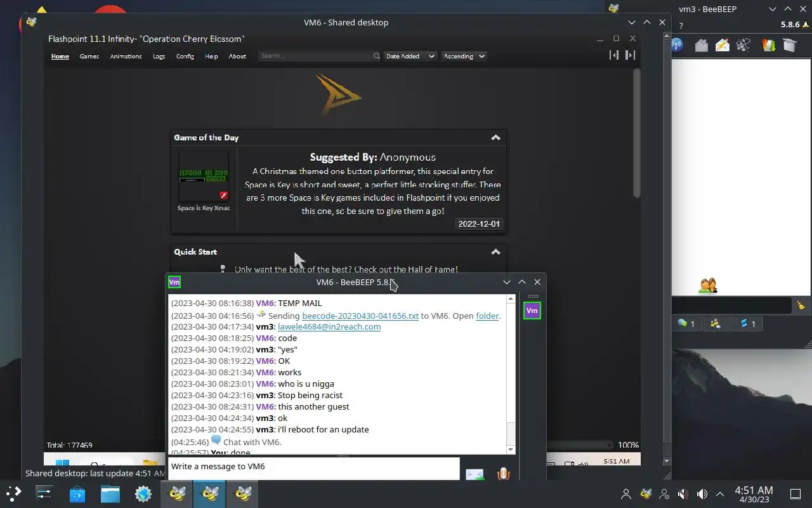This screenshot has height=508, width=812.
Task: Switch to the second (highlighted) BeeBEEP taskbar entry
Action: [209, 493]
